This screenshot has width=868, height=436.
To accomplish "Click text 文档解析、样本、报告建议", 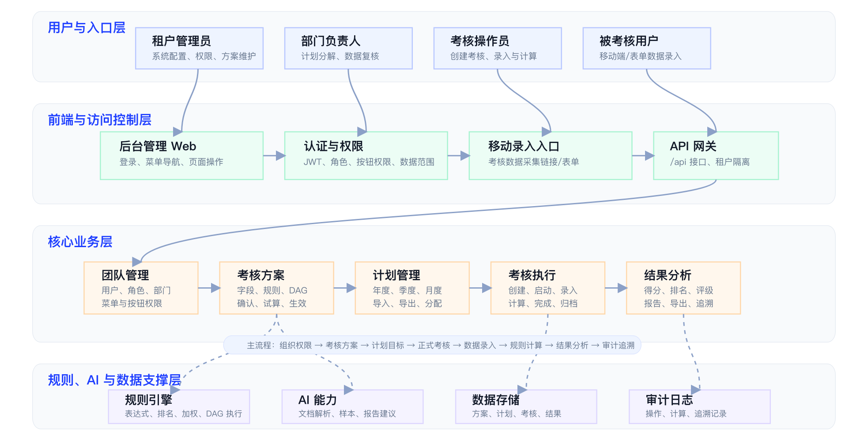I will pos(347,414).
